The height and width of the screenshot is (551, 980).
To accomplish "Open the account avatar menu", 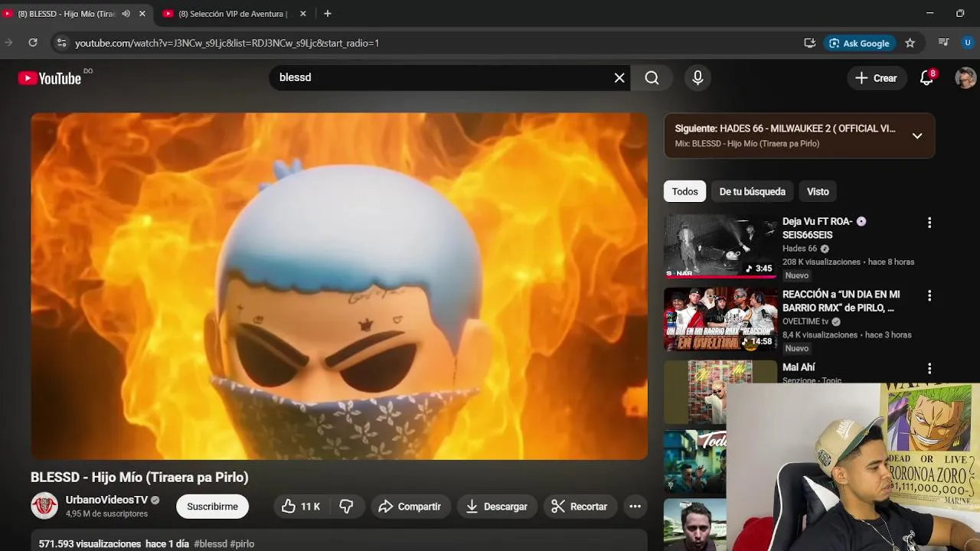I will pyautogui.click(x=965, y=78).
